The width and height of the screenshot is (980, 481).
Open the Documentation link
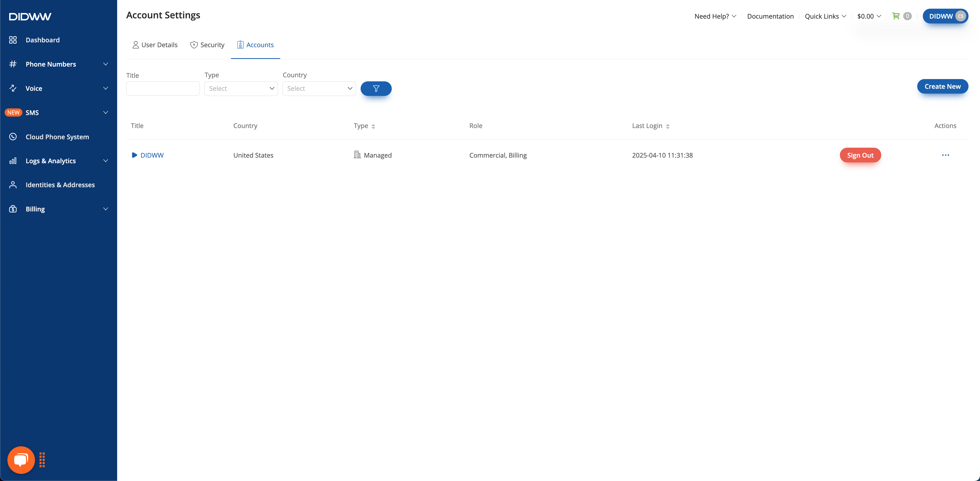(x=770, y=16)
